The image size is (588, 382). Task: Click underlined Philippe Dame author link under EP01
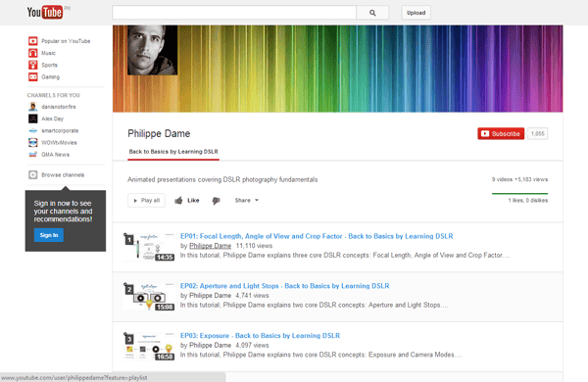coord(210,246)
